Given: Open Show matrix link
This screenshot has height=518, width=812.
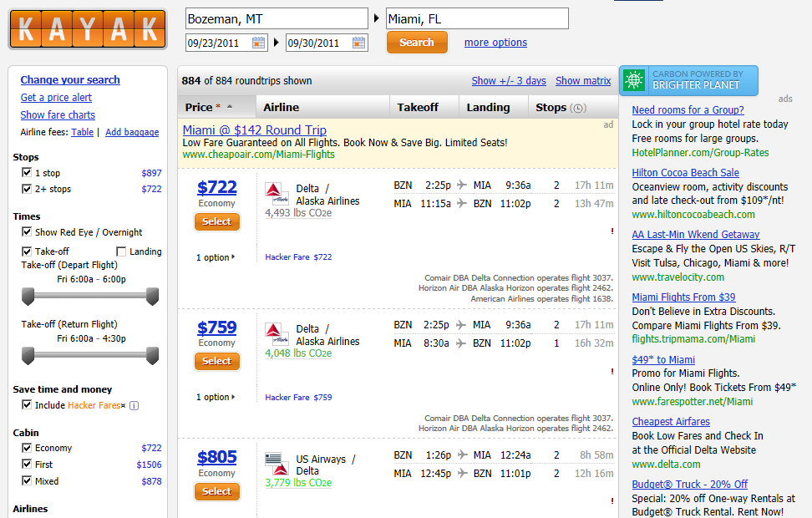Looking at the screenshot, I should coord(583,81).
